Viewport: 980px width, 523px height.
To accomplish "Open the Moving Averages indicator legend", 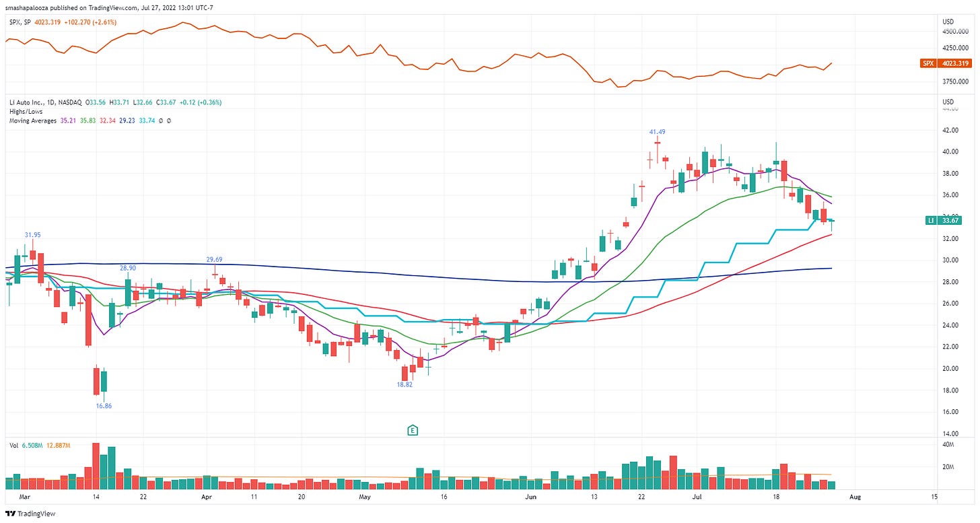I will (x=32, y=120).
